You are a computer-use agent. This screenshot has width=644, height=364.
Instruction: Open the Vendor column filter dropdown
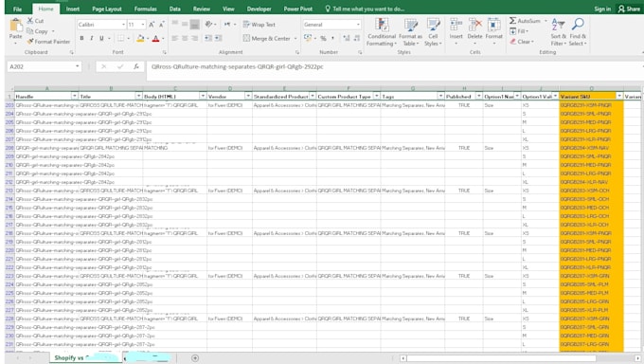point(248,96)
